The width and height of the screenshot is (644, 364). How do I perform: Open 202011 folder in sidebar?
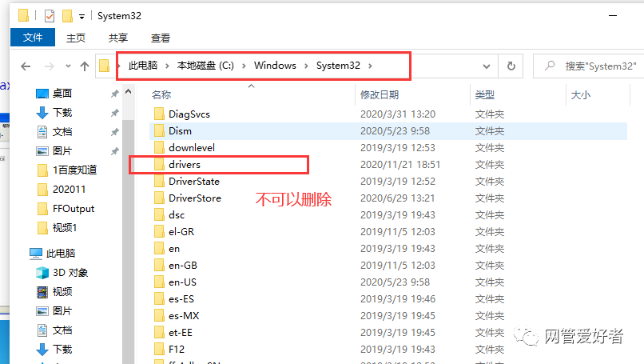(x=69, y=189)
